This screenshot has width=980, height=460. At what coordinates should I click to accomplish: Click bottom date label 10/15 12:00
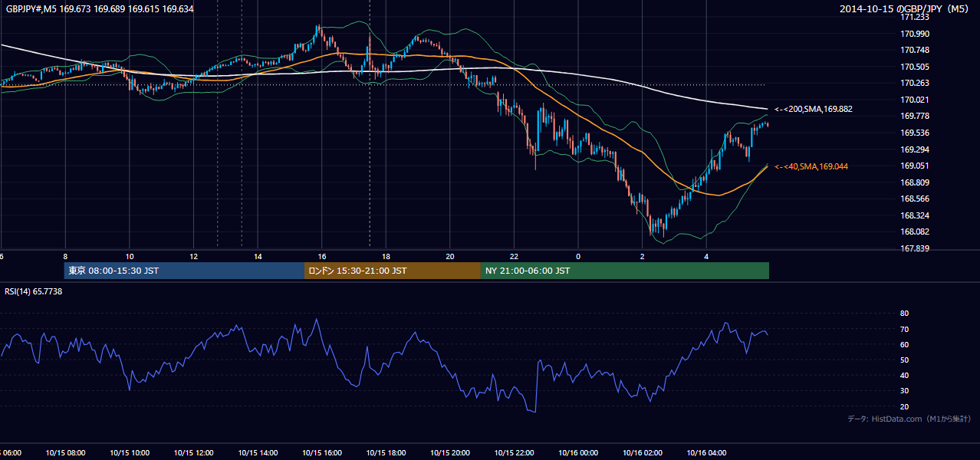(193, 452)
